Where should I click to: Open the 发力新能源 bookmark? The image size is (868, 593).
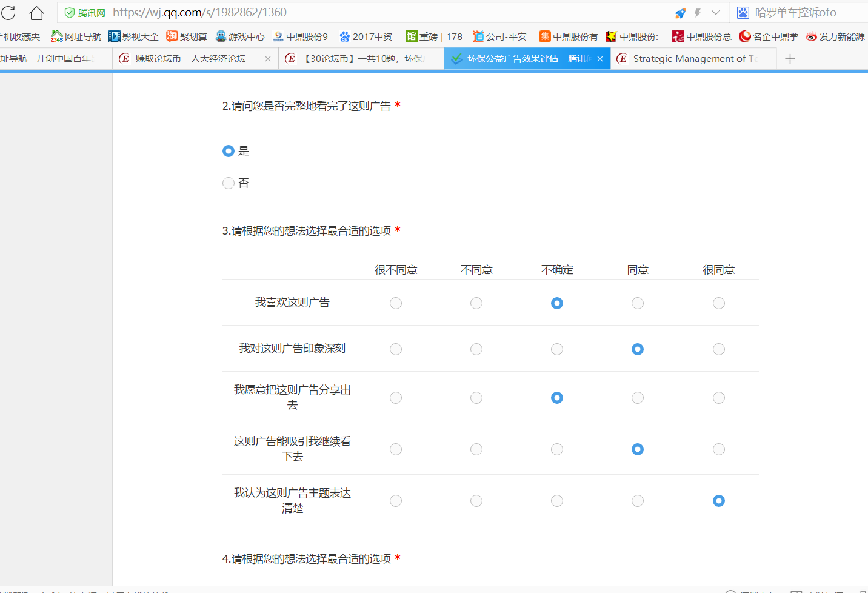836,36
